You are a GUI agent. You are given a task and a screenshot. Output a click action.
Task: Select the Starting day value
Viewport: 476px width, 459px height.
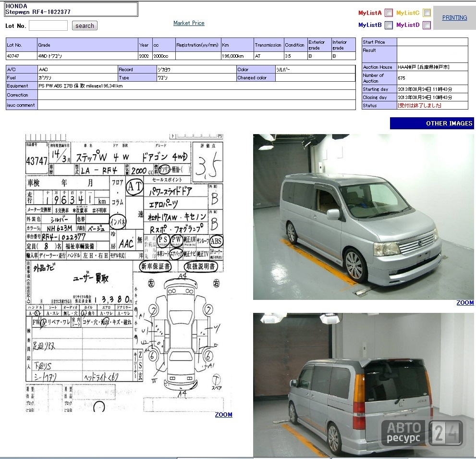coord(425,89)
